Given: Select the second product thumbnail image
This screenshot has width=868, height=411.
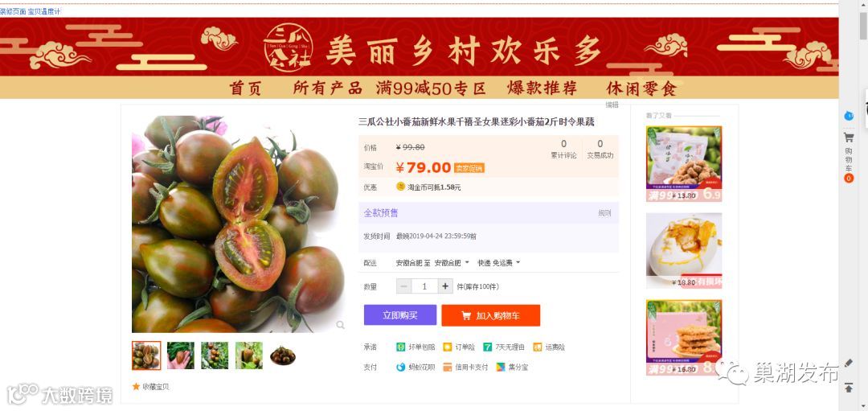Looking at the screenshot, I should [x=181, y=356].
